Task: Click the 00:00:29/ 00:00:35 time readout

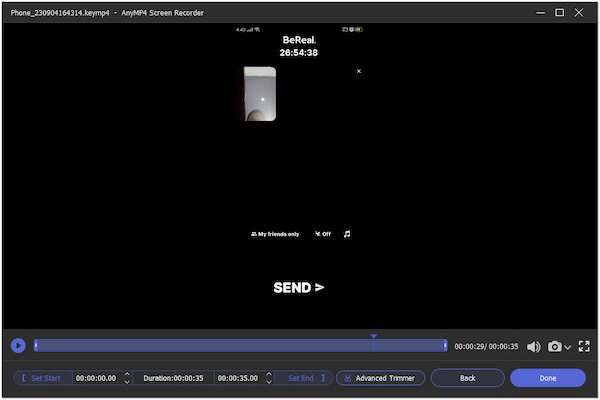Action: tap(486, 346)
